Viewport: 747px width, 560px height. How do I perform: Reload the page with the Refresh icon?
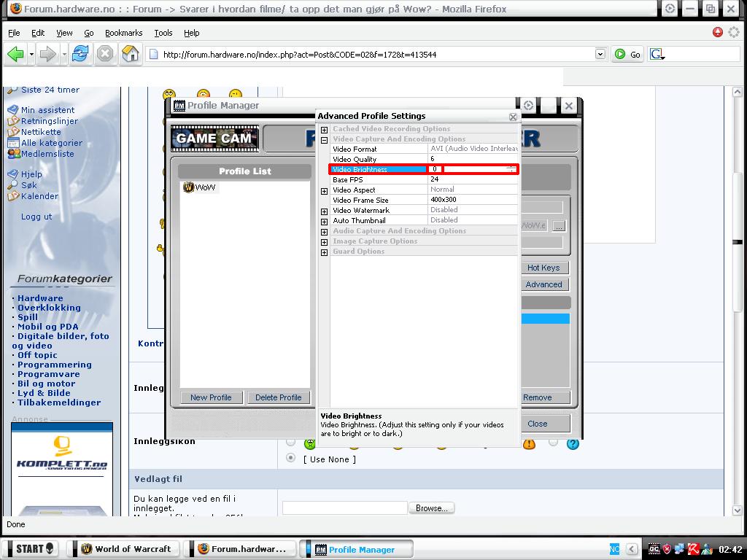pyautogui.click(x=80, y=54)
